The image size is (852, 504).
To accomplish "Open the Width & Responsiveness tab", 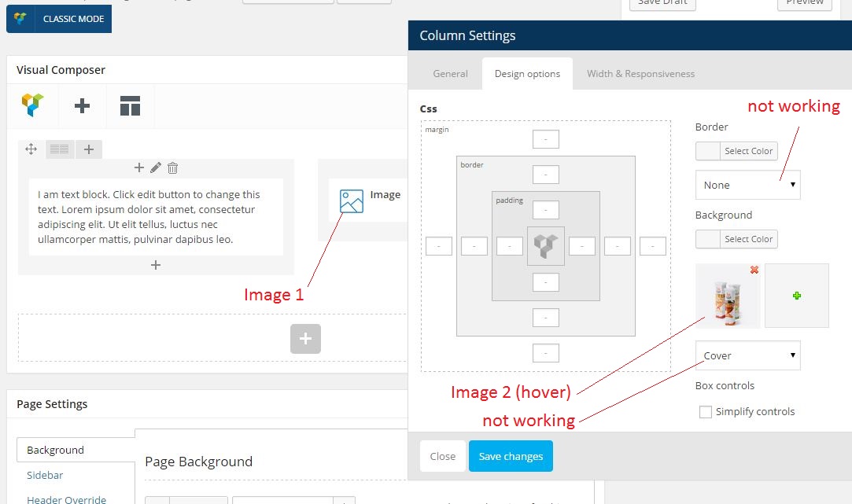I will [640, 74].
